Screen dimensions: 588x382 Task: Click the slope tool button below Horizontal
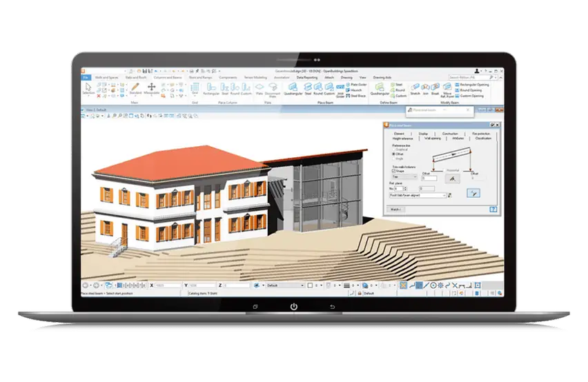(452, 179)
